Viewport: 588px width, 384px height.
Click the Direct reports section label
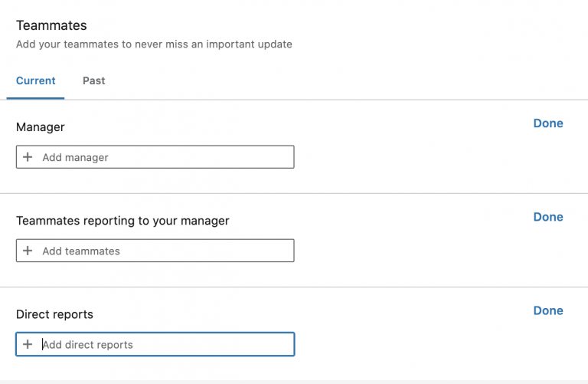tap(54, 314)
